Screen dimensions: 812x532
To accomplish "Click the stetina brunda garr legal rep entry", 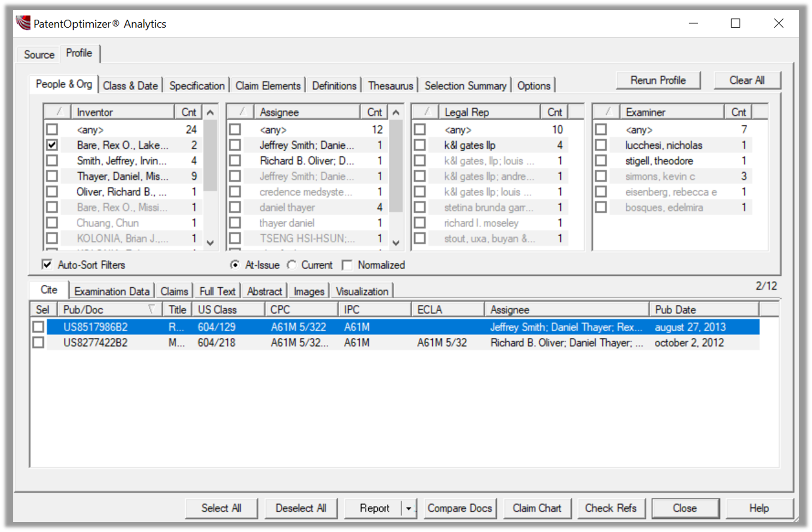I will [x=489, y=208].
